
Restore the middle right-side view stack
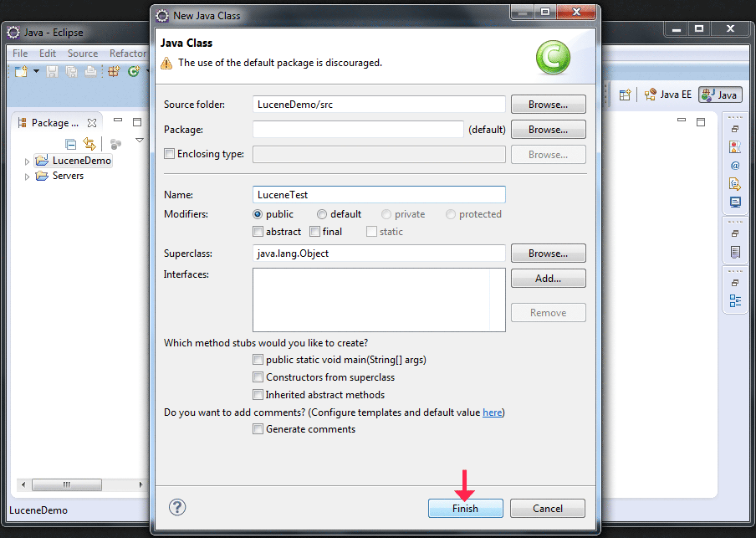[735, 233]
